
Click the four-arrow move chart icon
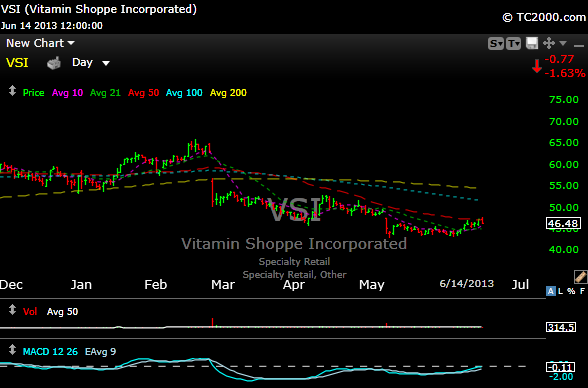click(549, 43)
